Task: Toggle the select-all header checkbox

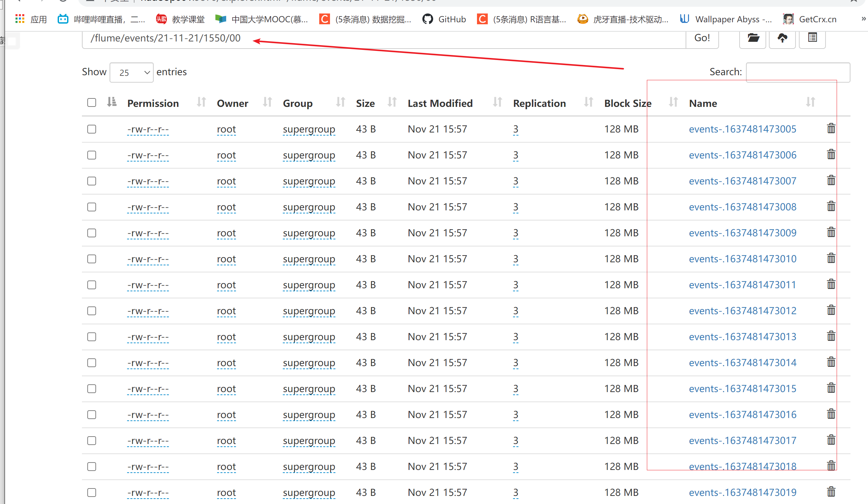Action: click(x=92, y=103)
